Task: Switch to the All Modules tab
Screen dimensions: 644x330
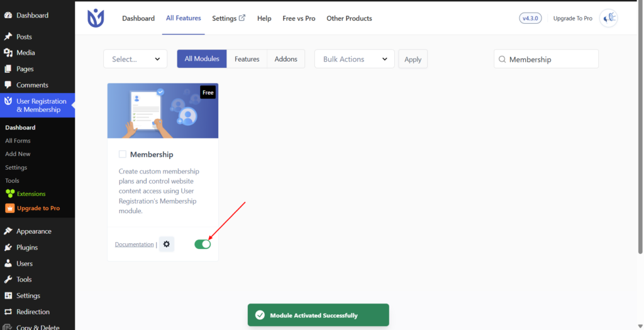Action: tap(202, 58)
